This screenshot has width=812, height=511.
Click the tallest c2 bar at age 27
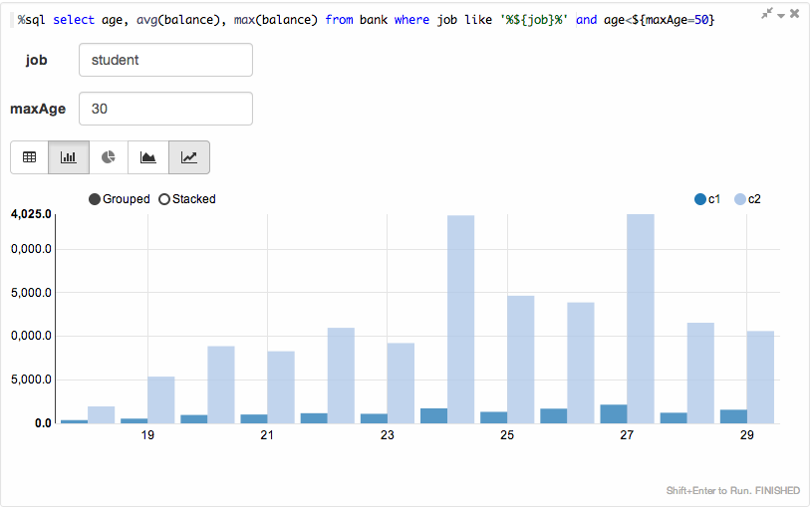point(641,319)
